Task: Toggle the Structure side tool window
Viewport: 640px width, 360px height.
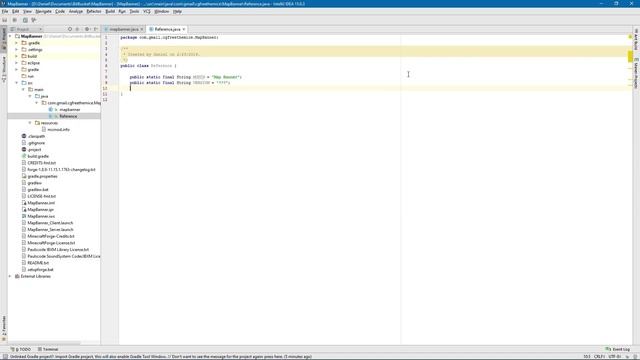Action: click(4, 69)
